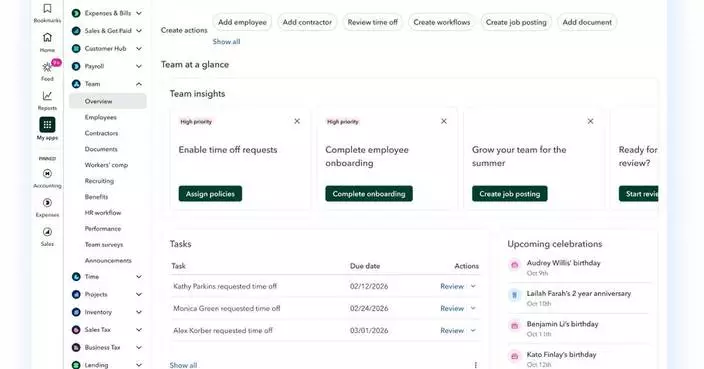Screen dimensions: 704x369
Task: Dismiss the Grow your team card
Action: point(590,121)
